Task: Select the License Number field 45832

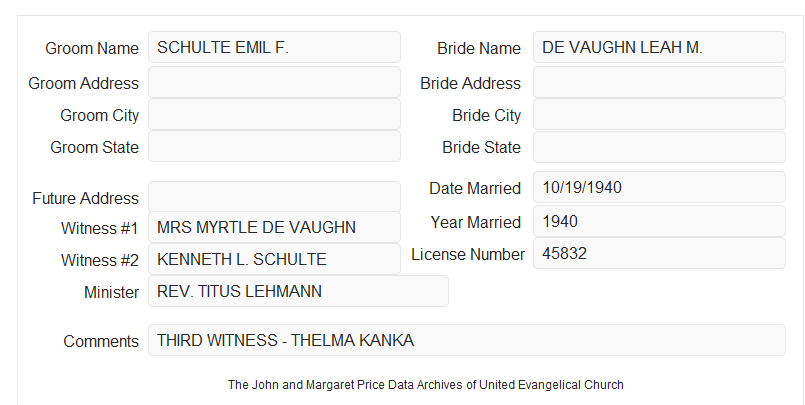Action: [x=659, y=253]
